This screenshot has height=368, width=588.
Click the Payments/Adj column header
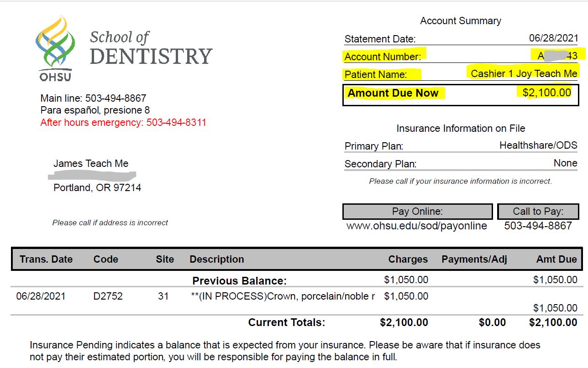click(474, 259)
